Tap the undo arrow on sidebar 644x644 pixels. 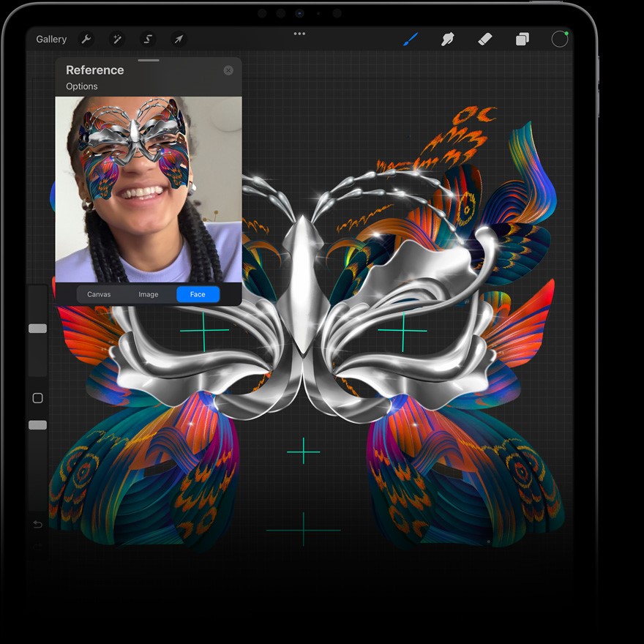pyautogui.click(x=37, y=524)
